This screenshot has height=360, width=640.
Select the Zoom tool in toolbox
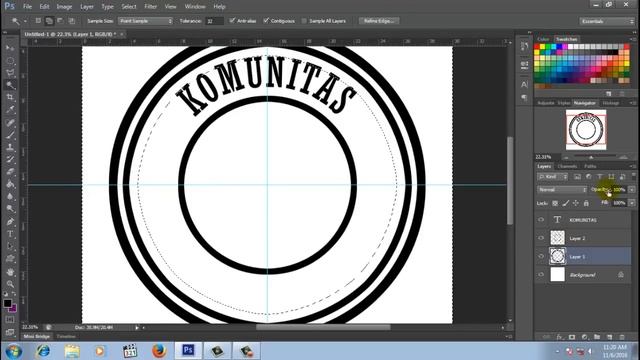[x=10, y=284]
